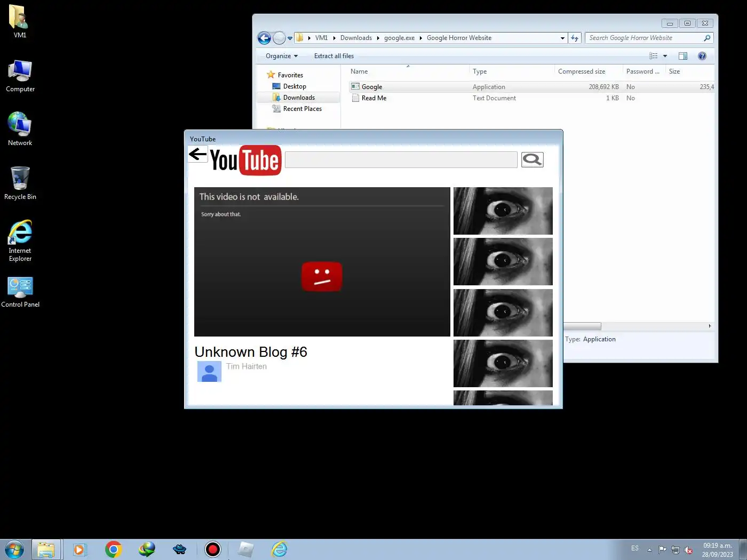Viewport: 747px width, 560px height.
Task: Open the second eye thumbnail video
Action: [503, 261]
